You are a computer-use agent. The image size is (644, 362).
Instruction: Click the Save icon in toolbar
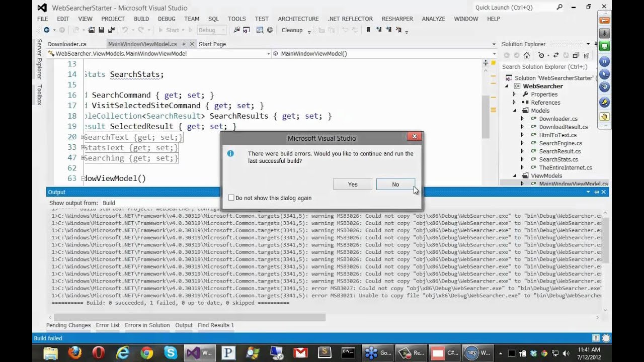point(102,30)
